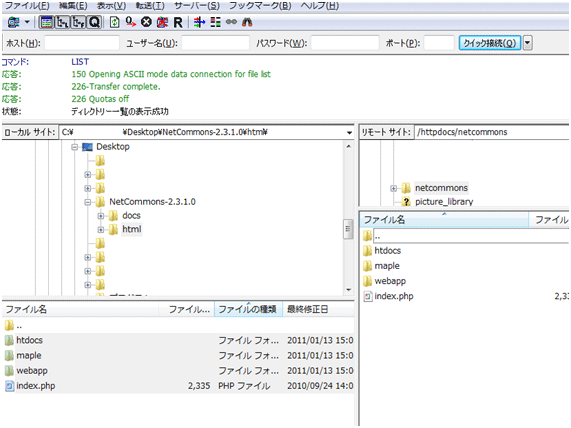Select Desktop in local tree
The image size is (571, 428).
pyautogui.click(x=113, y=147)
